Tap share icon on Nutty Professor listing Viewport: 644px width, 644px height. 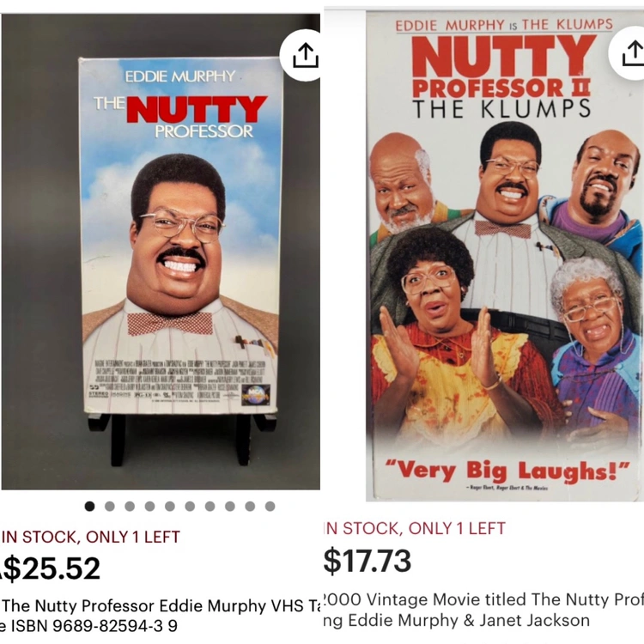pyautogui.click(x=303, y=55)
